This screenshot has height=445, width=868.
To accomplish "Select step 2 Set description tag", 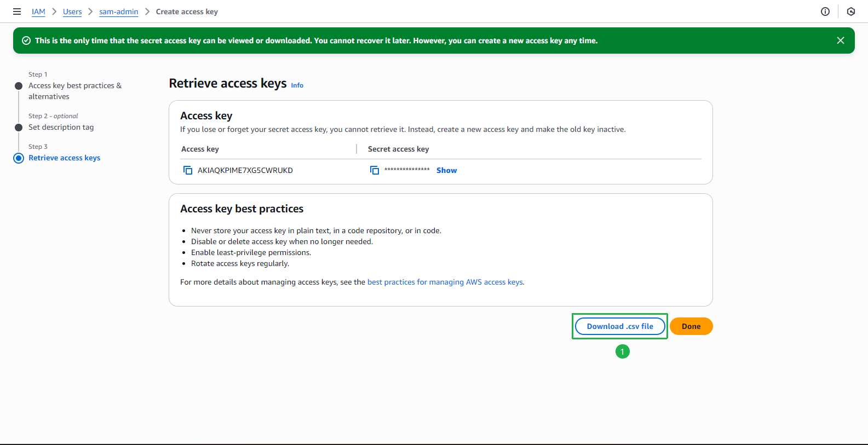I will (61, 127).
